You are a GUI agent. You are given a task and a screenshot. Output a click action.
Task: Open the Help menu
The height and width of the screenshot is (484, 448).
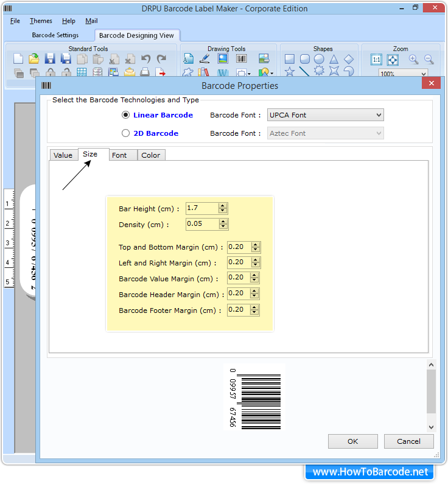[69, 21]
